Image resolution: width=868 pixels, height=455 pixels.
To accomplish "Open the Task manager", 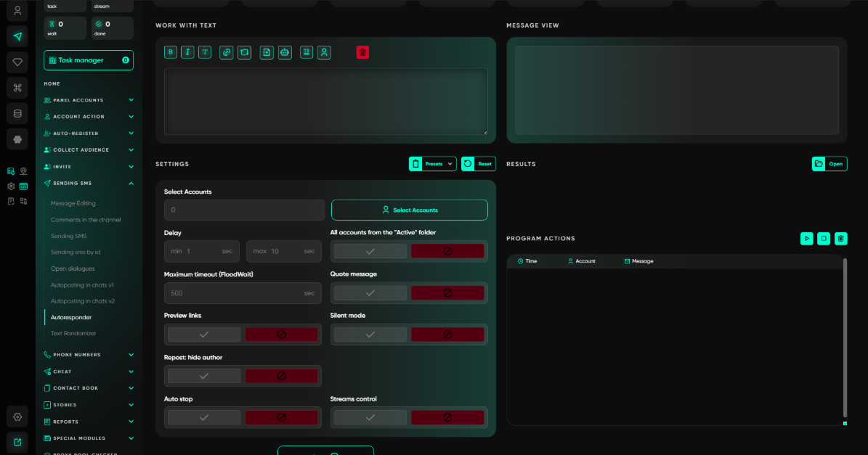I will click(x=89, y=60).
